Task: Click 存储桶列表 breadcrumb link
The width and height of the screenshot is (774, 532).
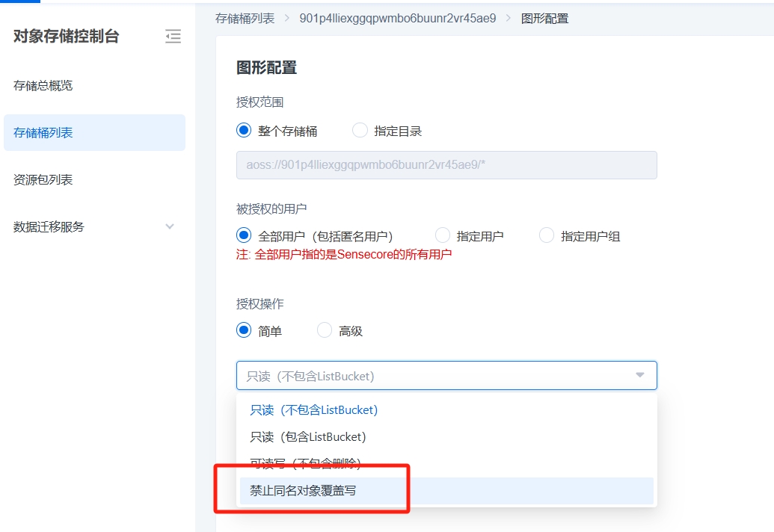Action: point(245,18)
